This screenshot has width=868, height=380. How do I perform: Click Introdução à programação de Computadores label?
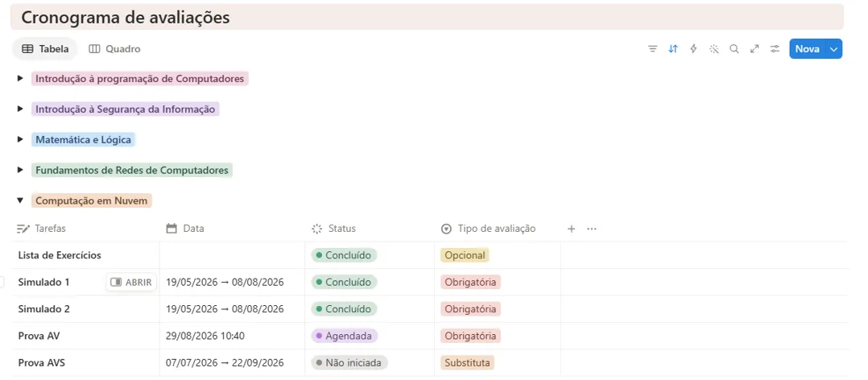pos(139,79)
